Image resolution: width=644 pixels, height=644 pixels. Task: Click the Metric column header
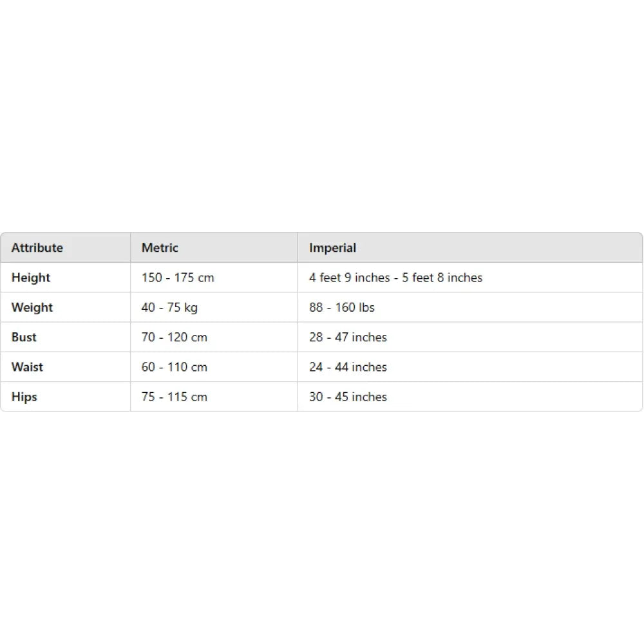coord(160,248)
